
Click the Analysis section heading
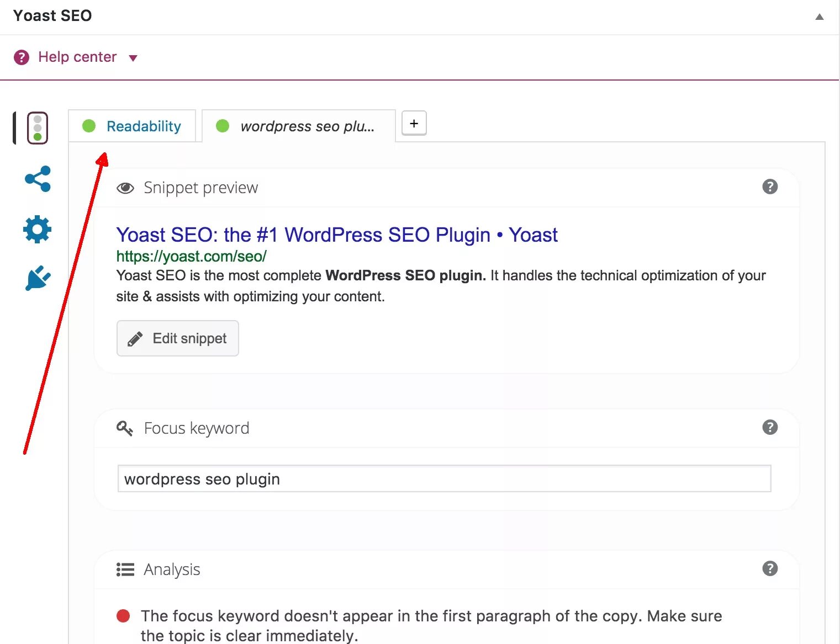(172, 570)
